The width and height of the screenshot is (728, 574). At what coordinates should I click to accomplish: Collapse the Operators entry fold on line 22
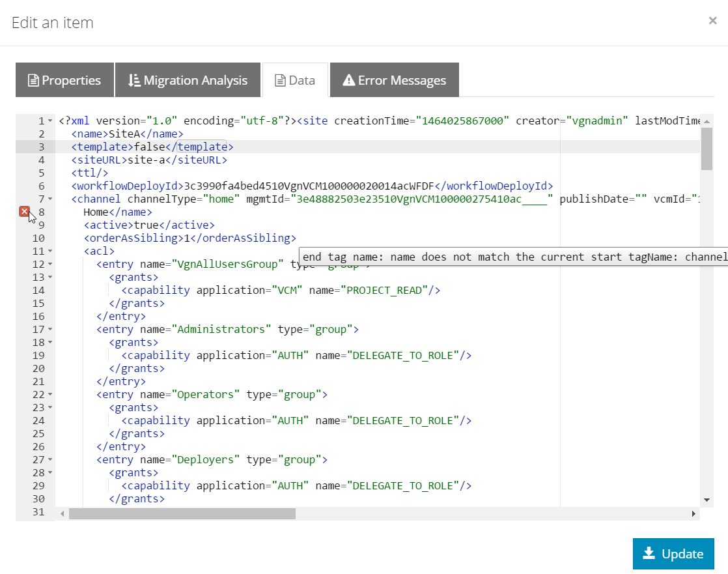pyautogui.click(x=50, y=394)
